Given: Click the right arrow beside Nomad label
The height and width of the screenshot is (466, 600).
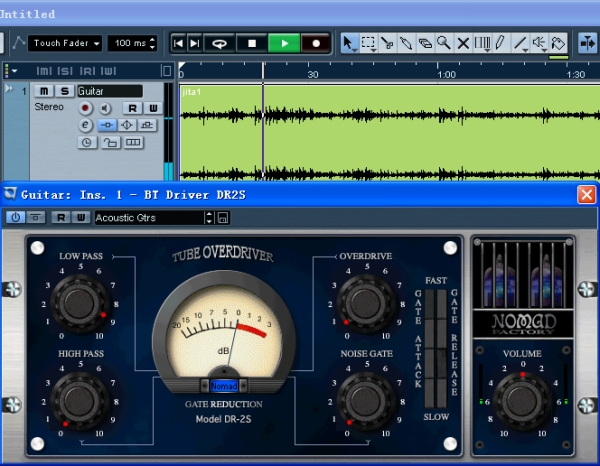Looking at the screenshot, I should [243, 386].
